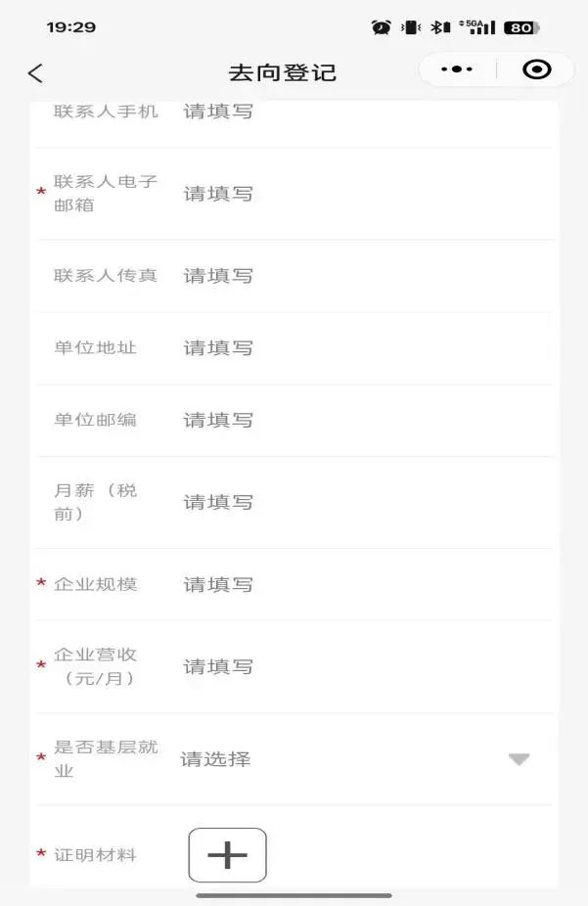This screenshot has width=588, height=906.
Task: Click the 单位地址 text field
Action: 364,348
